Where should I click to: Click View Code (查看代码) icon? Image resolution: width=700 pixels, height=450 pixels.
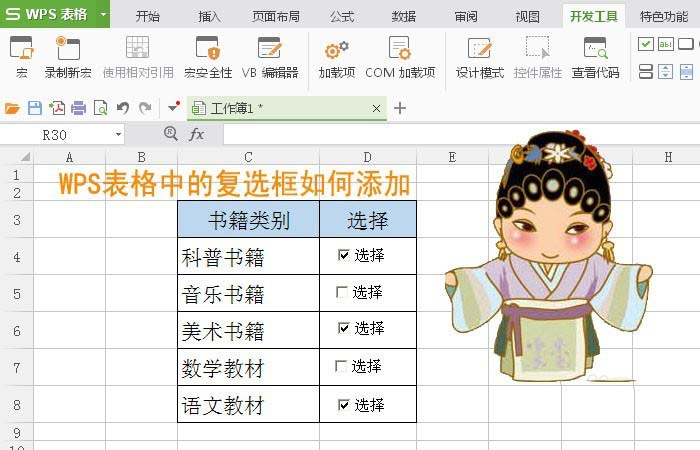pyautogui.click(x=595, y=48)
